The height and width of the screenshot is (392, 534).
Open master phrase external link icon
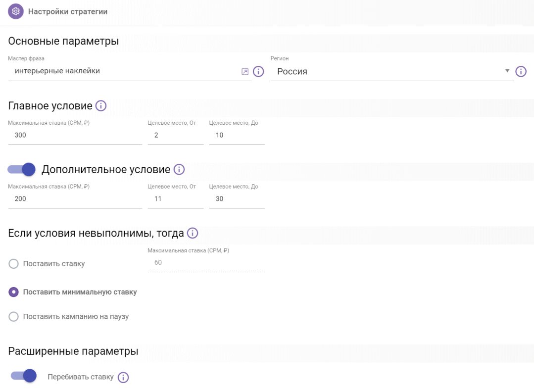(x=245, y=72)
